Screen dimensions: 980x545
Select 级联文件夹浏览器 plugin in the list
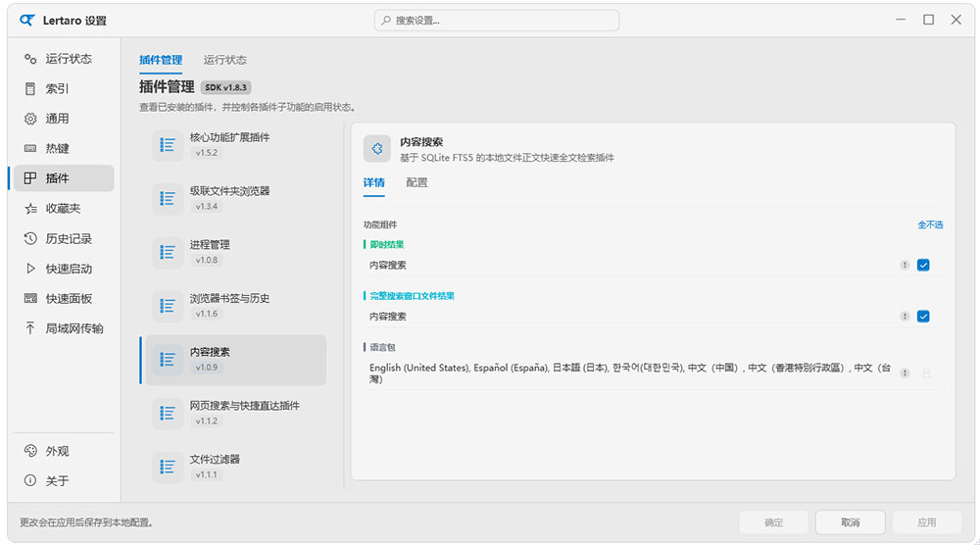pos(232,199)
